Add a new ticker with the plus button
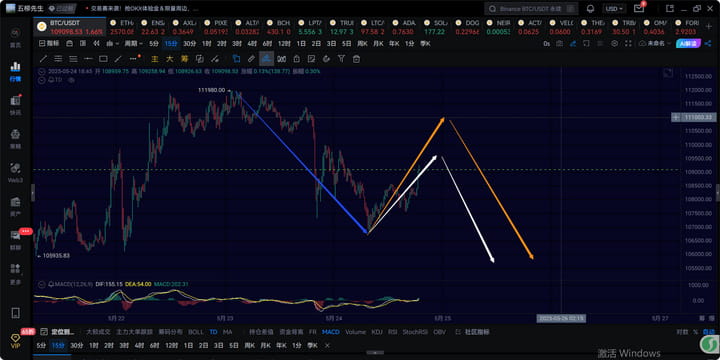Image resolution: width=720 pixels, height=360 pixels. click(x=709, y=27)
